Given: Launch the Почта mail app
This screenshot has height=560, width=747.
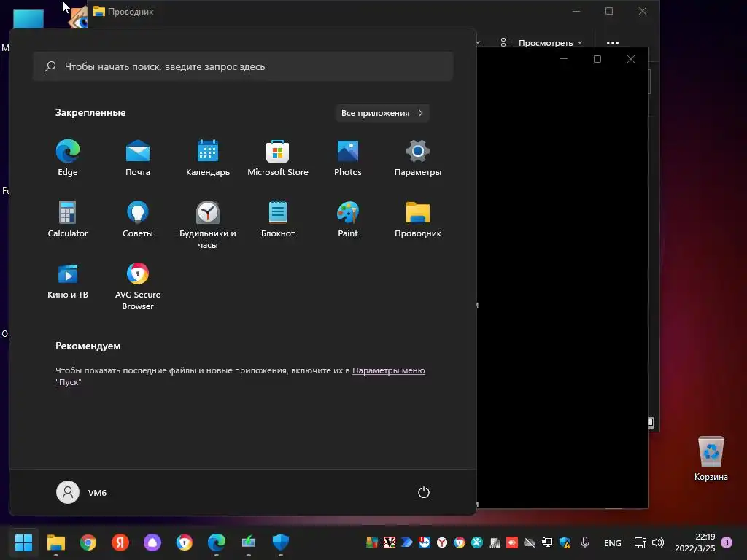Looking at the screenshot, I should (x=138, y=158).
